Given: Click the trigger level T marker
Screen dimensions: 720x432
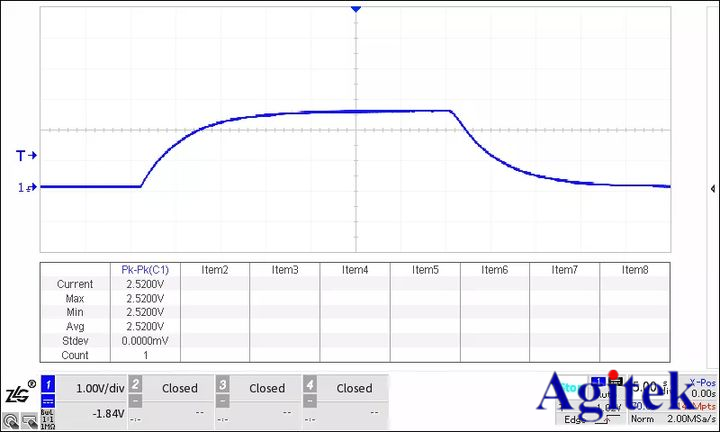Looking at the screenshot, I should pyautogui.click(x=26, y=156).
